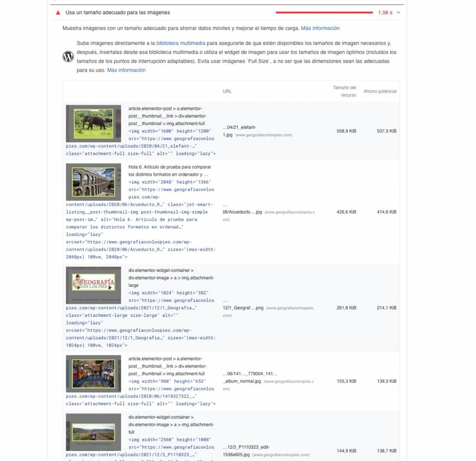Click the 'Hola 6. Artículo de prueba' node label

pyautogui.click(x=170, y=171)
